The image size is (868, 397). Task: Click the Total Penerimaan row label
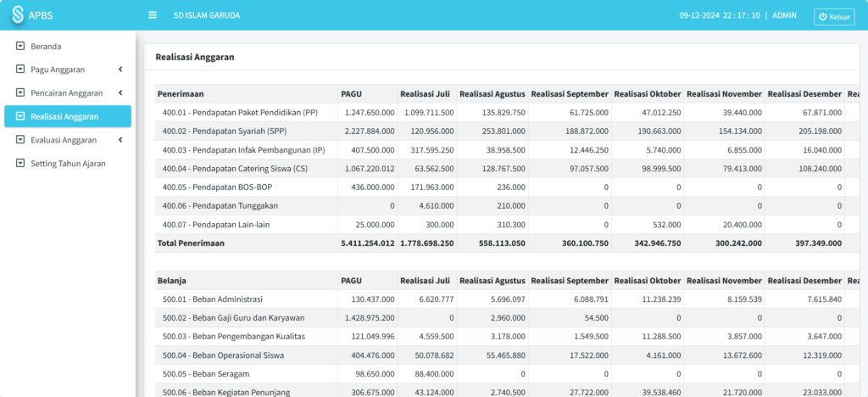[191, 243]
